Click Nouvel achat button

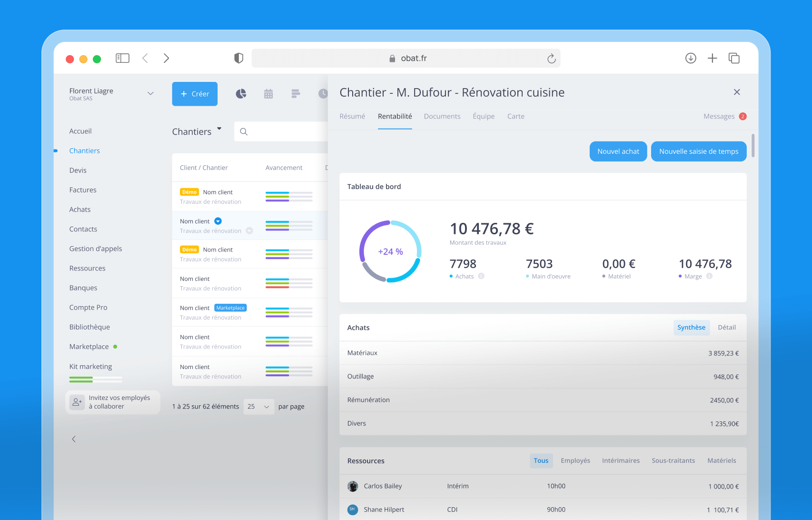coord(618,151)
